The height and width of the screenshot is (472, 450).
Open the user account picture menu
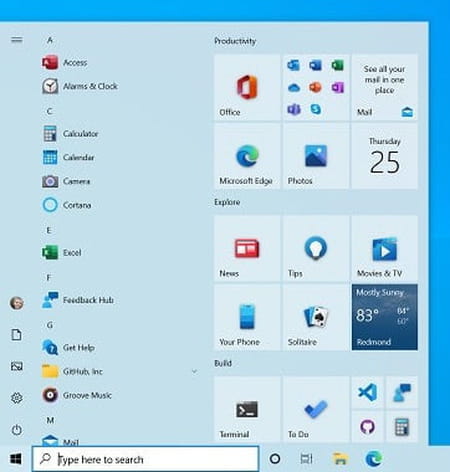click(x=17, y=303)
